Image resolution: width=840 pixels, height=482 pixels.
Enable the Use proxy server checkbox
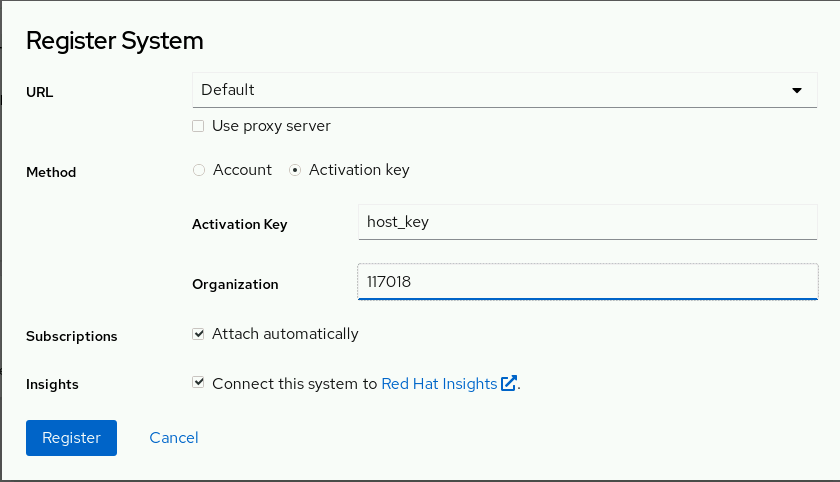point(198,126)
